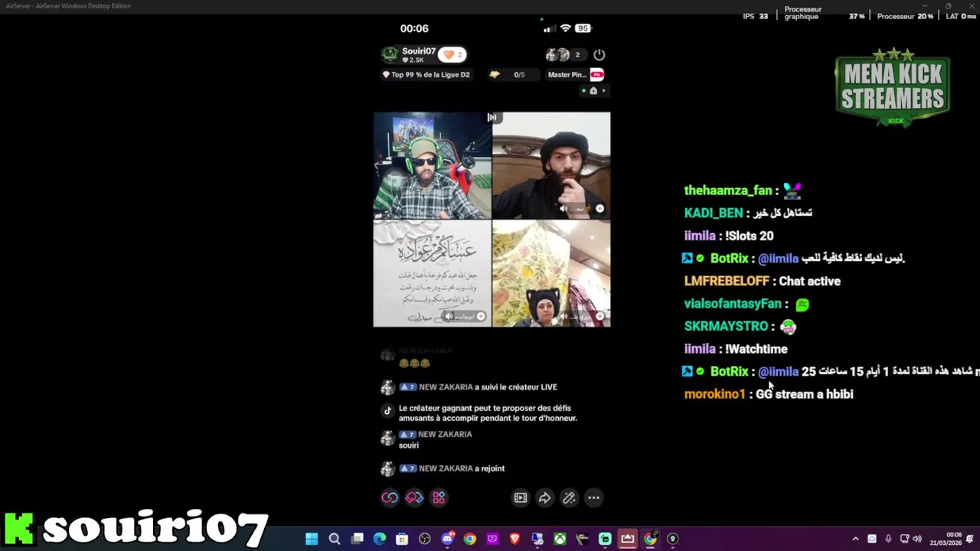Tap the plus button on the bearded guest tile

599,208
